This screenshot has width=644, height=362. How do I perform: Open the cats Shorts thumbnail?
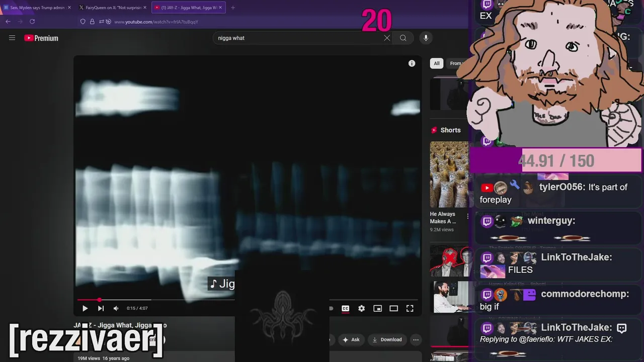click(449, 174)
